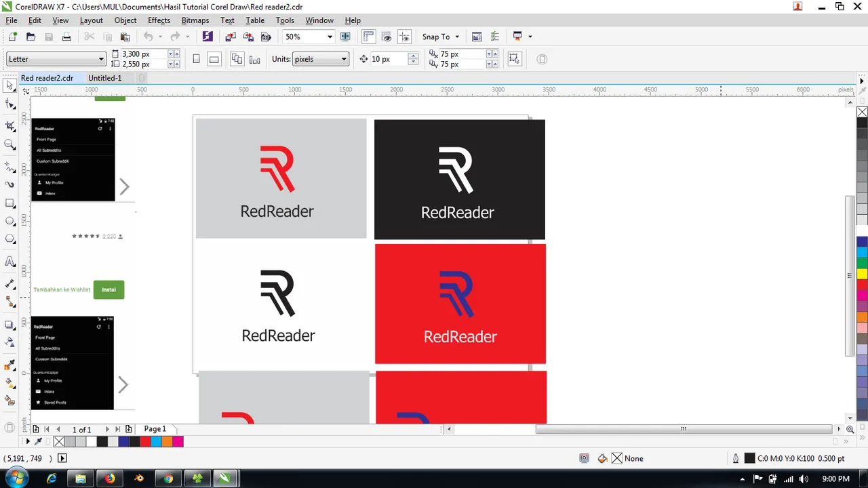
Task: Select the Color Eyedropper tool
Action: (10, 365)
